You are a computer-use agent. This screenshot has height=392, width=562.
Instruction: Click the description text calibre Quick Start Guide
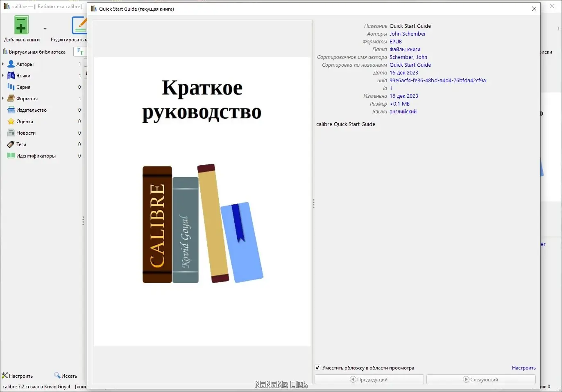pos(346,124)
